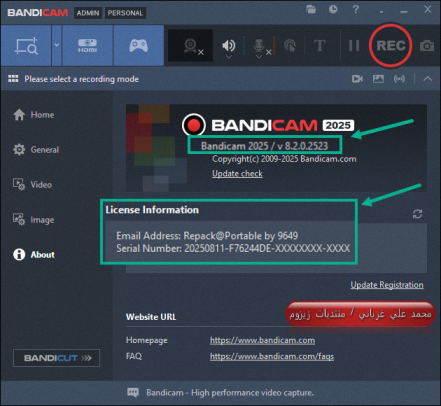
Task: Select HDMI device recording mode
Action: (x=87, y=46)
